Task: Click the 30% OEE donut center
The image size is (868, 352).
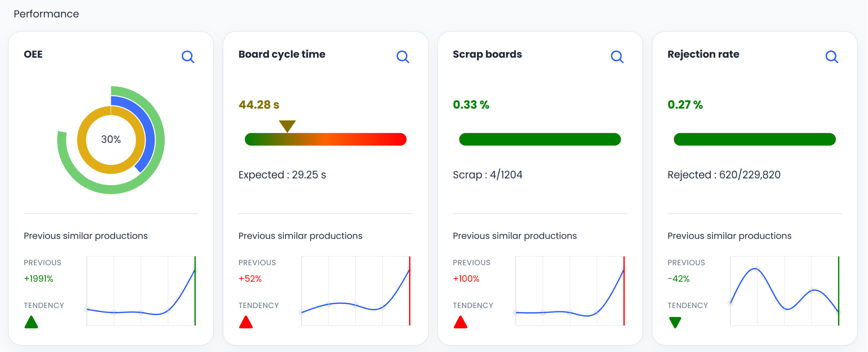Action: (111, 140)
